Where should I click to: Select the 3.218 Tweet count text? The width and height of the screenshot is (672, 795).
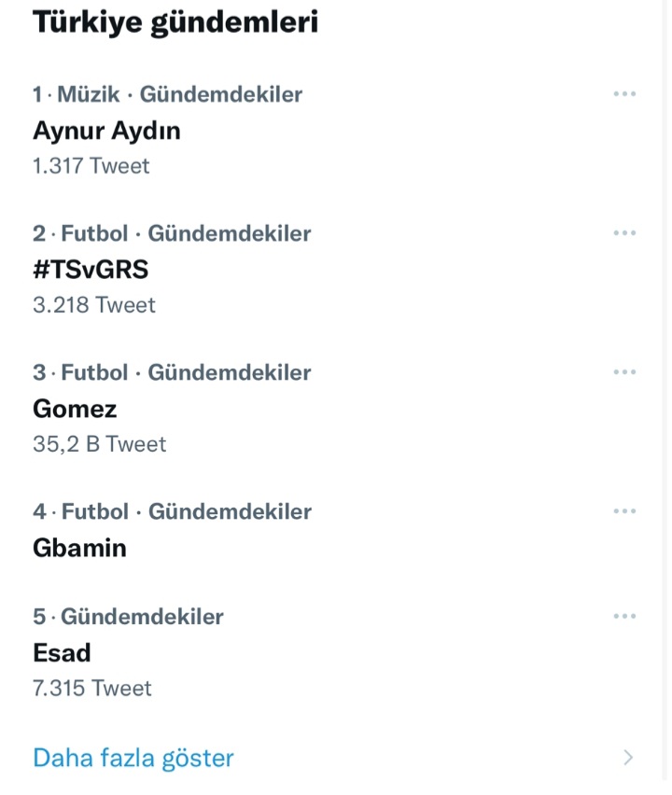[94, 305]
